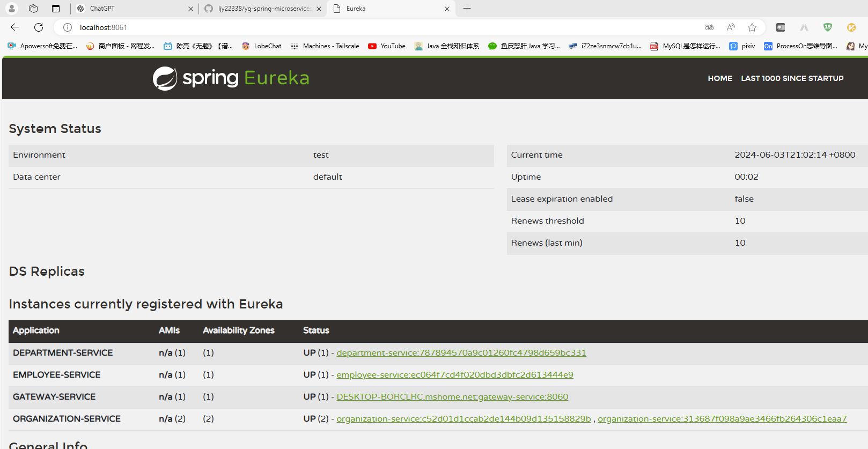
Task: Close the GitHub yg-spring-microservice tab
Action: 319,9
